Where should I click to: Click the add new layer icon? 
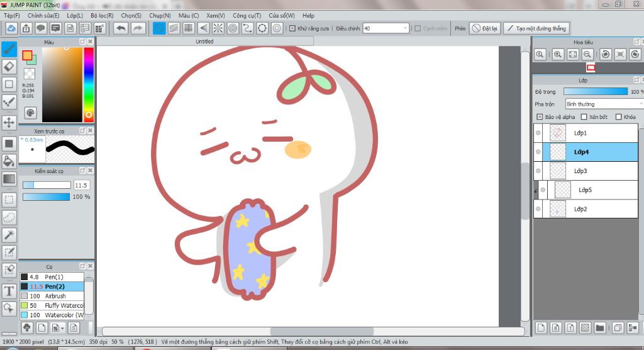[541, 328]
